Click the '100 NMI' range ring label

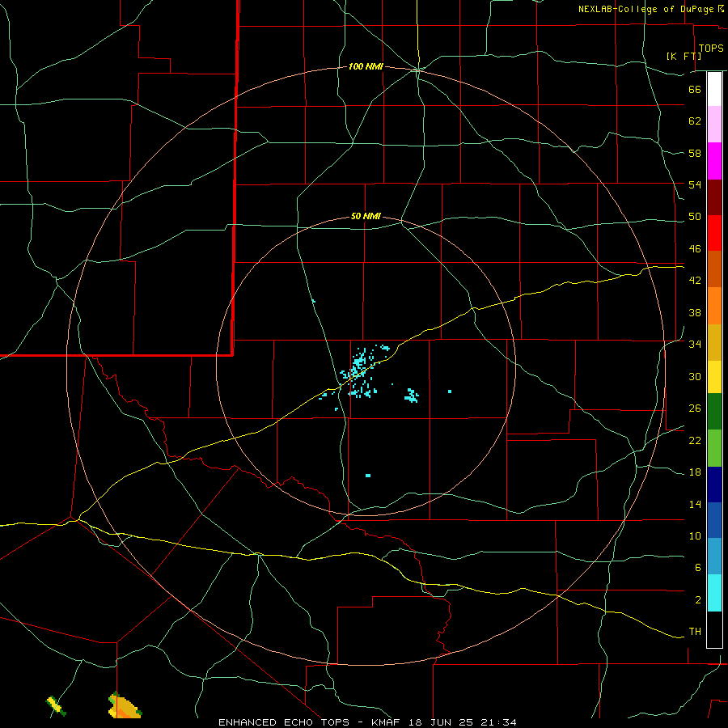pos(366,67)
